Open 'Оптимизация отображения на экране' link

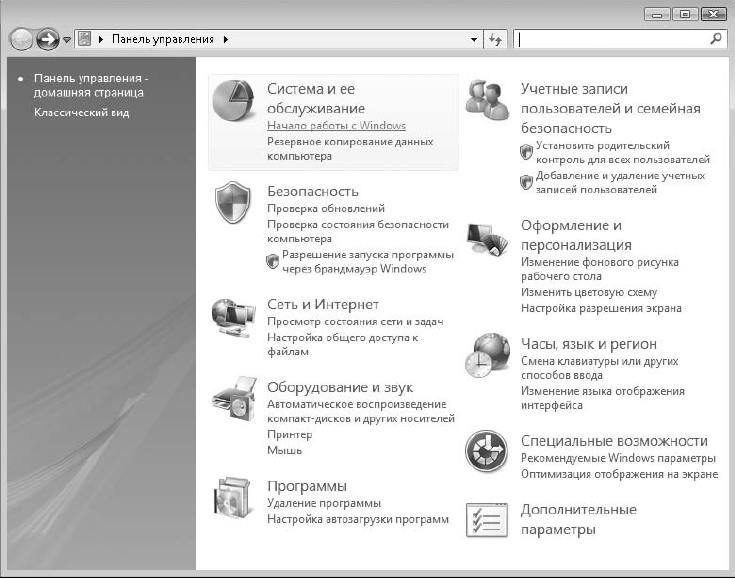point(619,474)
